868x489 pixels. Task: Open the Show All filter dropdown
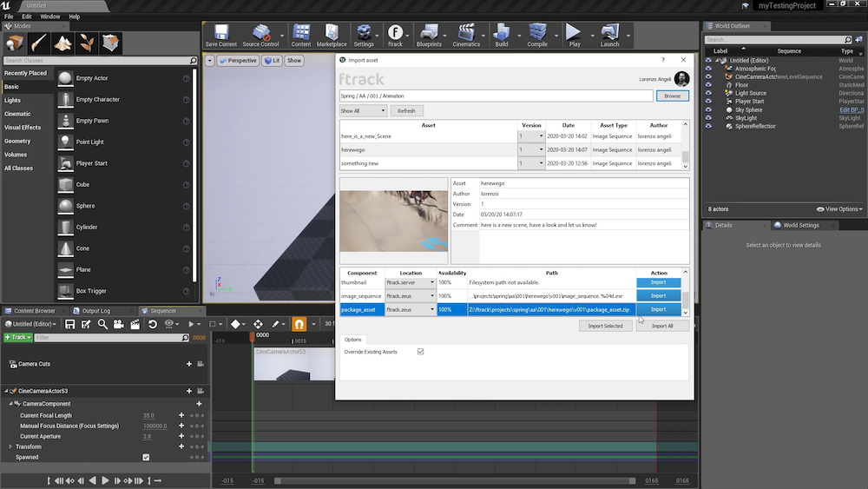coord(363,111)
